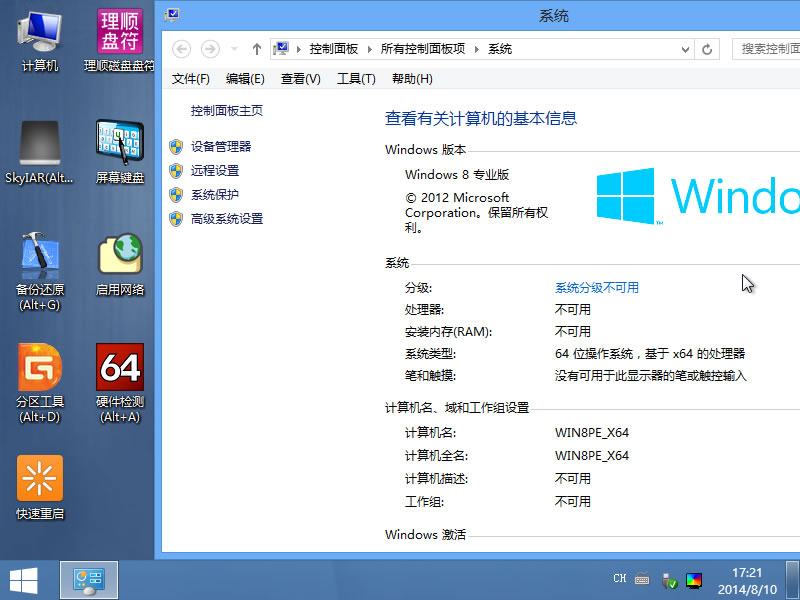Image resolution: width=800 pixels, height=600 pixels.
Task: Click shield icon beside 系统保护
Action: (176, 195)
